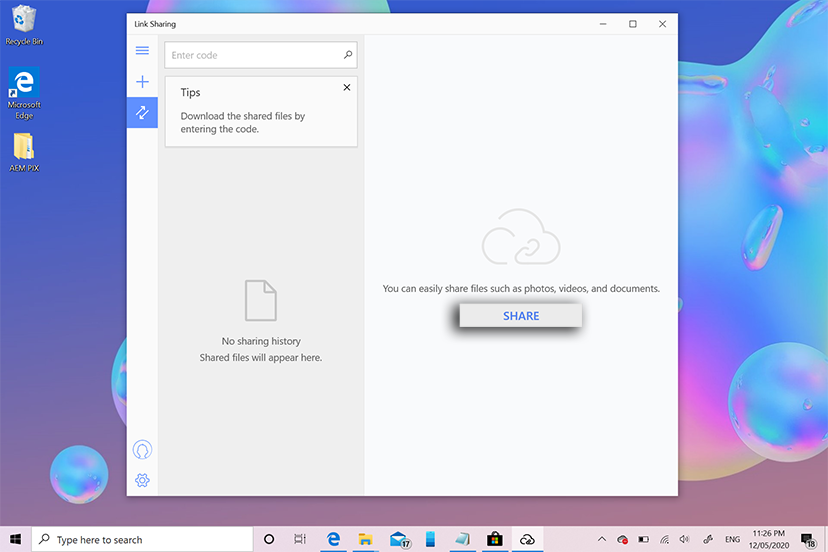
Task: Click the Enter code input field
Action: (254, 55)
